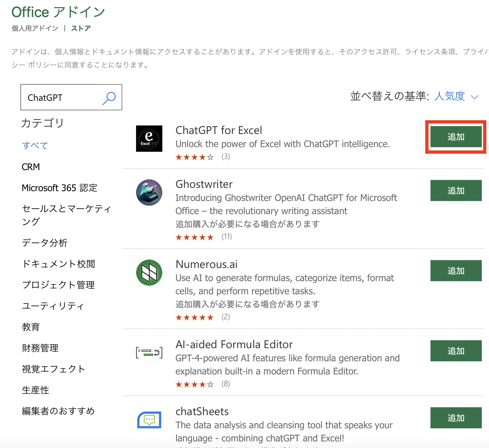The height and width of the screenshot is (448, 489).
Task: Click the Office アドイン heading
Action: pyautogui.click(x=58, y=12)
